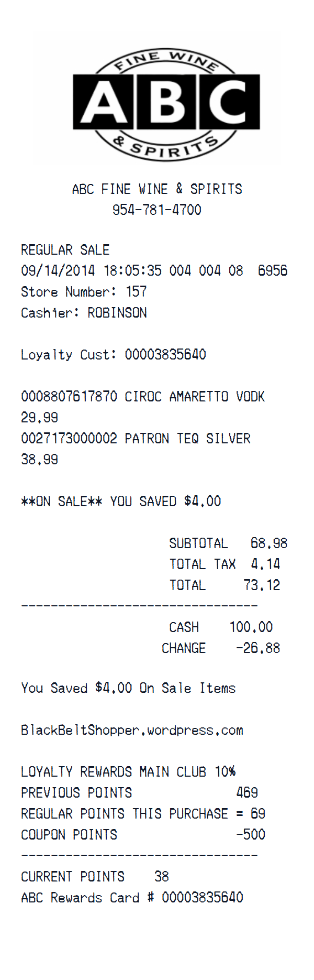314x980 pixels.
Task: Click the **ON SALE** YOU SAVED $4.00 line
Action: [x=121, y=502]
